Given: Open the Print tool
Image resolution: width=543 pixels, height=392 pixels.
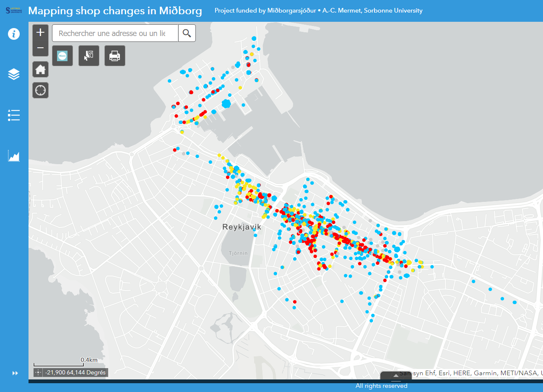Looking at the screenshot, I should 114,55.
